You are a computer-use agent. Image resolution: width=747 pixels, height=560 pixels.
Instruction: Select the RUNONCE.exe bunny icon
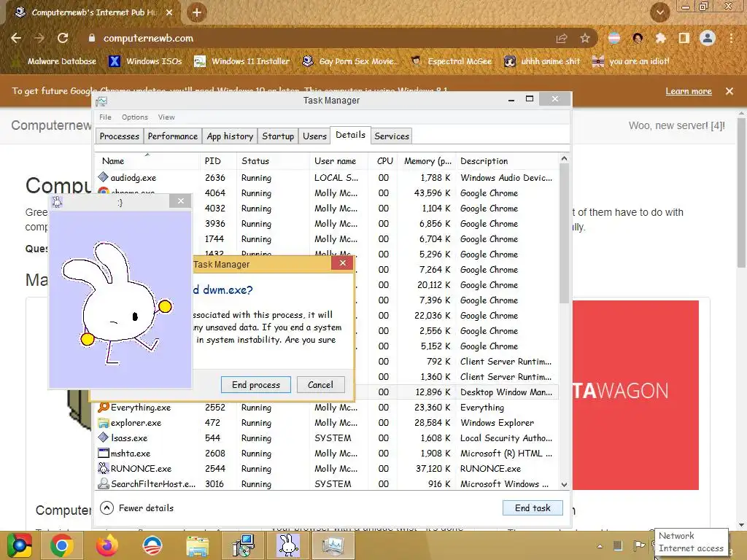(104, 468)
